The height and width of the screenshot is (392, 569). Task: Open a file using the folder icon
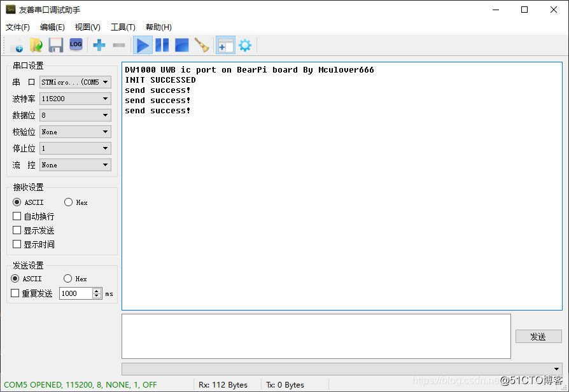(36, 45)
